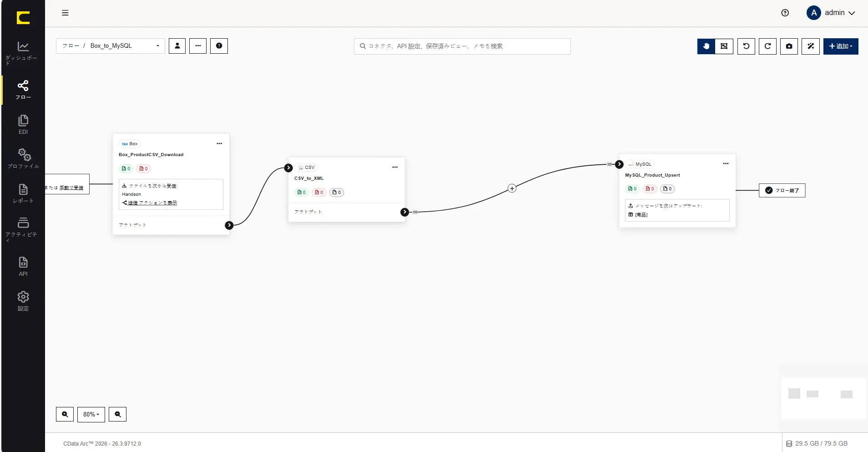Viewport: 868px width, 452px height.
Task: Select the CSV_to_XML connector title
Action: pyautogui.click(x=309, y=178)
